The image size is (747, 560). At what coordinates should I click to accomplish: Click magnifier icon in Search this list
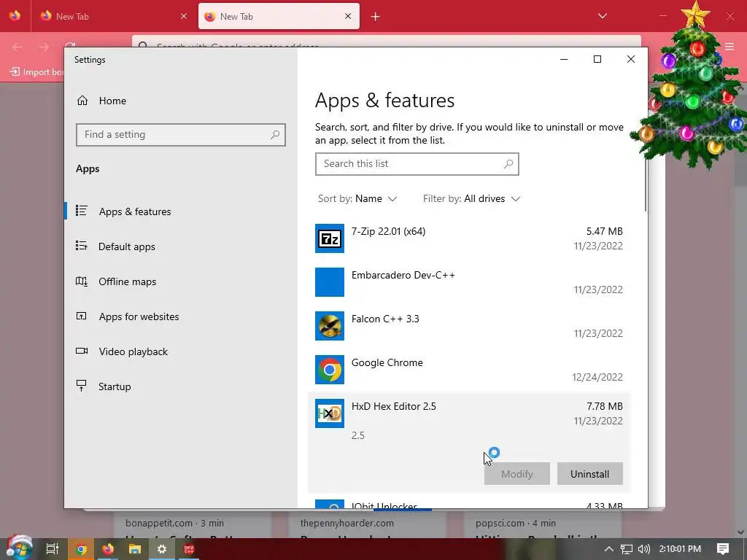[x=508, y=164]
